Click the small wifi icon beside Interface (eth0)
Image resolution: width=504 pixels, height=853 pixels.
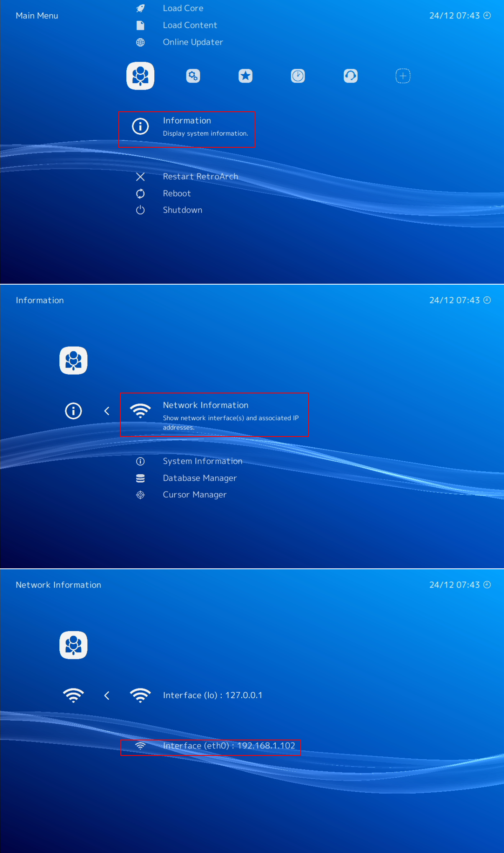pos(141,746)
